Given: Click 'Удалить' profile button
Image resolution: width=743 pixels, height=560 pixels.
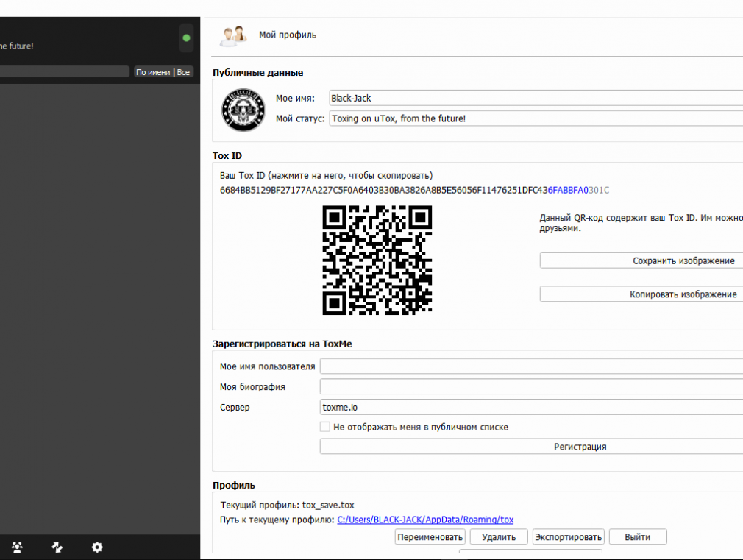Looking at the screenshot, I should pyautogui.click(x=499, y=536).
